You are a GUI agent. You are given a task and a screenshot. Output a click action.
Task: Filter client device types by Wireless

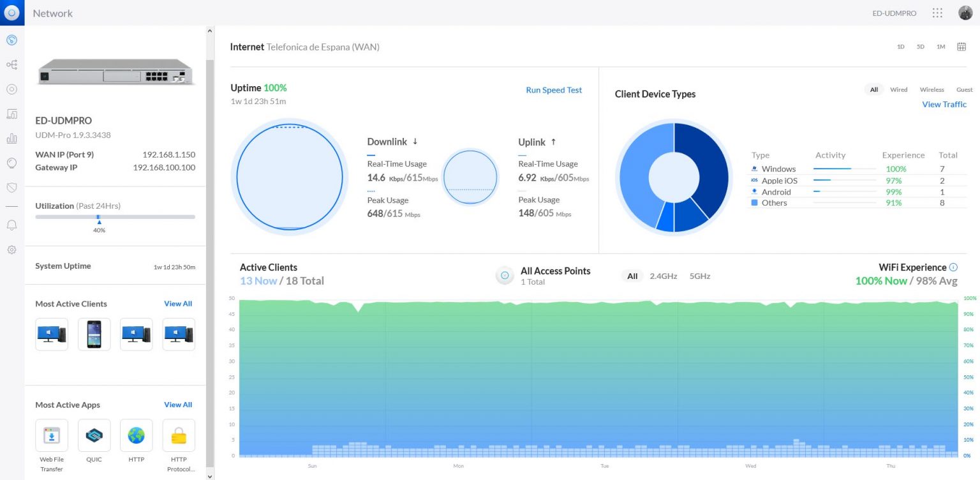[x=932, y=90]
